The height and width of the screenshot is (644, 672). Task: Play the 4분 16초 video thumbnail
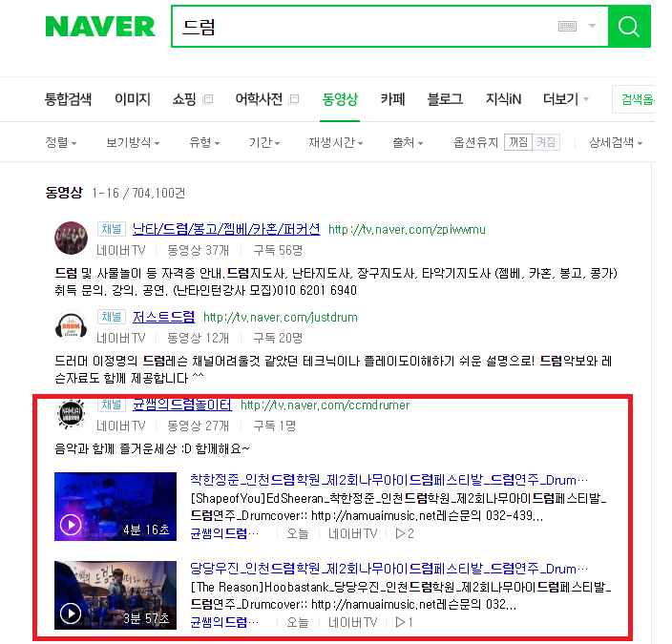point(115,507)
